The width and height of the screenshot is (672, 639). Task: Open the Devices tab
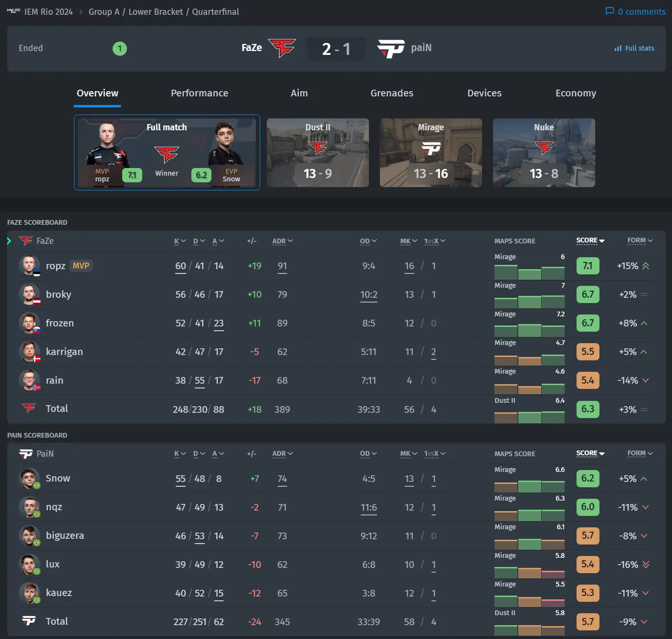pyautogui.click(x=484, y=93)
